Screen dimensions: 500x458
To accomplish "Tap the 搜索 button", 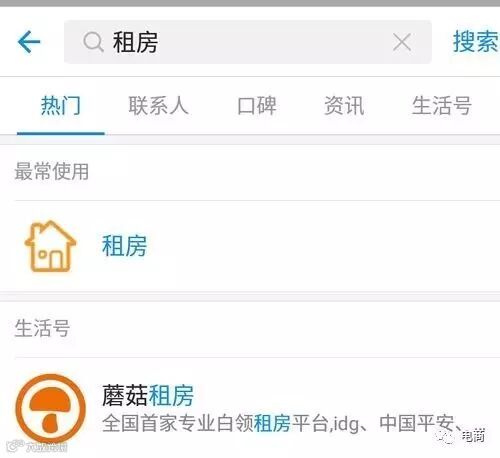I will point(476,42).
